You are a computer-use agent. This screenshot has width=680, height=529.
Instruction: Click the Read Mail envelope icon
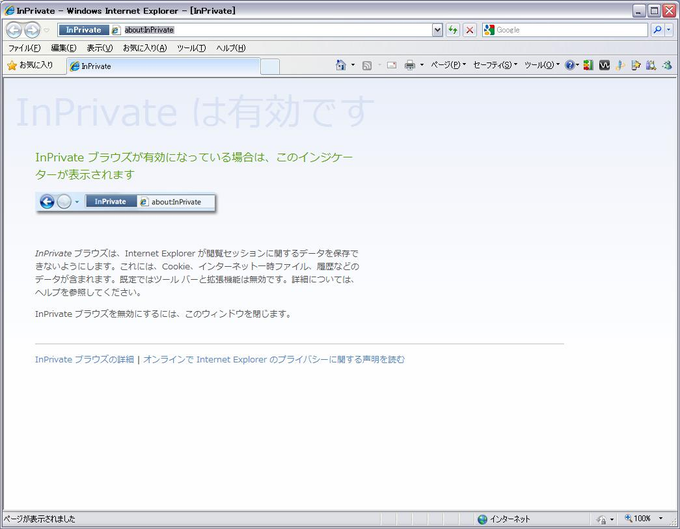click(x=392, y=65)
